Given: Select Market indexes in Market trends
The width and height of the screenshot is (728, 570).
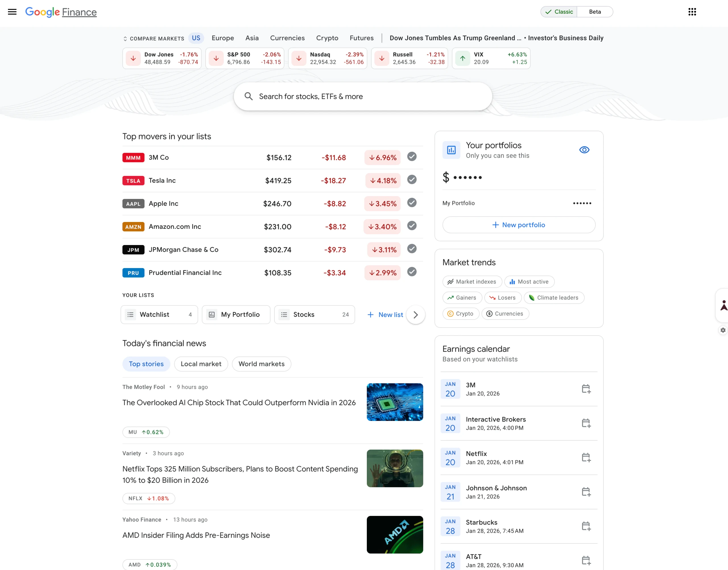Looking at the screenshot, I should coord(472,281).
